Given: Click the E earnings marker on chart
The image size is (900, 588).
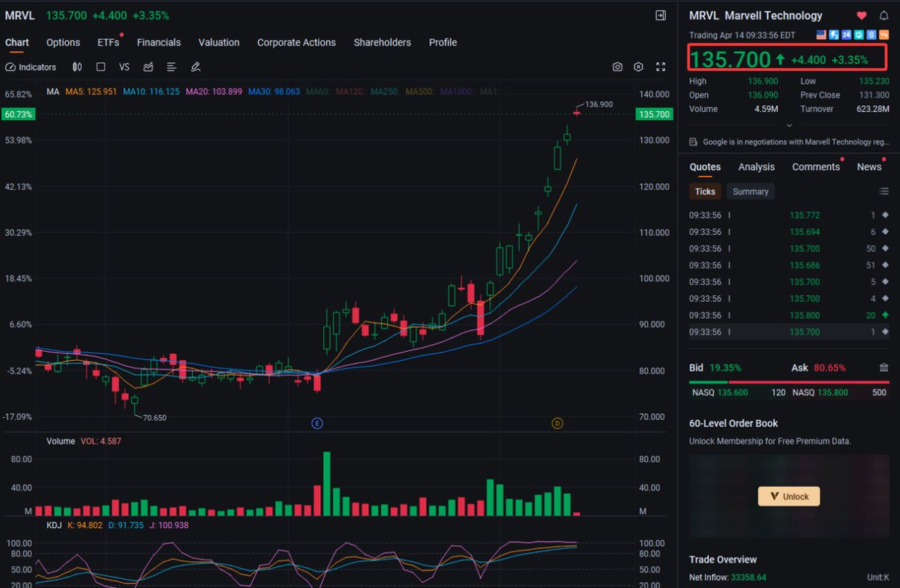Looking at the screenshot, I should click(x=317, y=424).
